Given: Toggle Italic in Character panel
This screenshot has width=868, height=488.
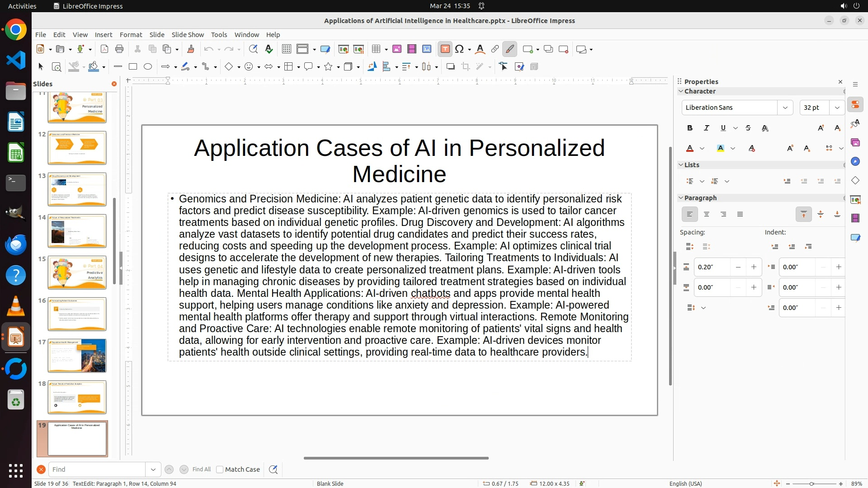Looking at the screenshot, I should (x=707, y=128).
